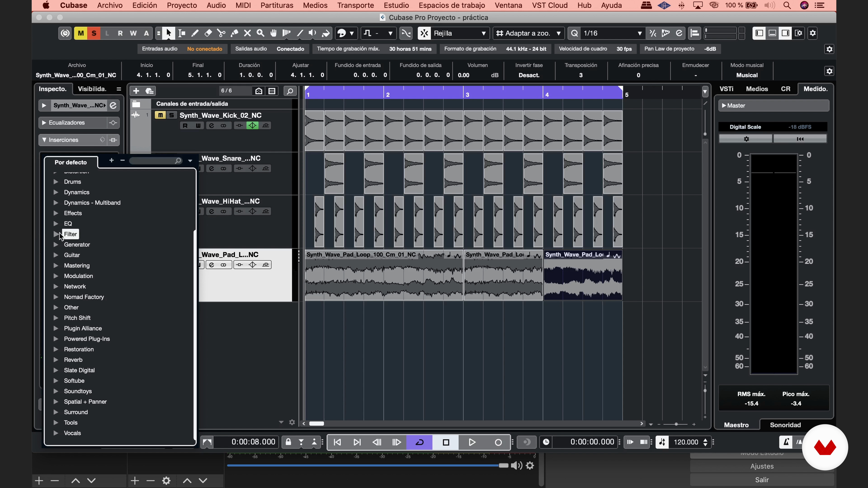Expand the Master meter section
Image resolution: width=868 pixels, height=488 pixels.
pyautogui.click(x=724, y=106)
